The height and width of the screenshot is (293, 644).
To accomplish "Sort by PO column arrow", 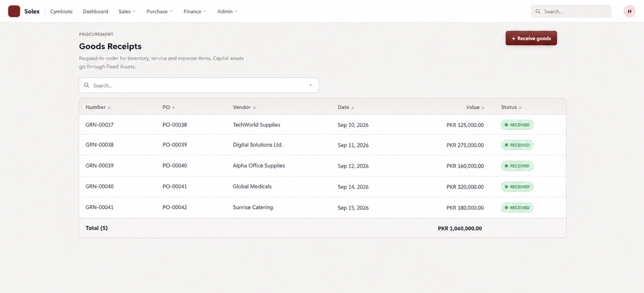I will (x=174, y=108).
